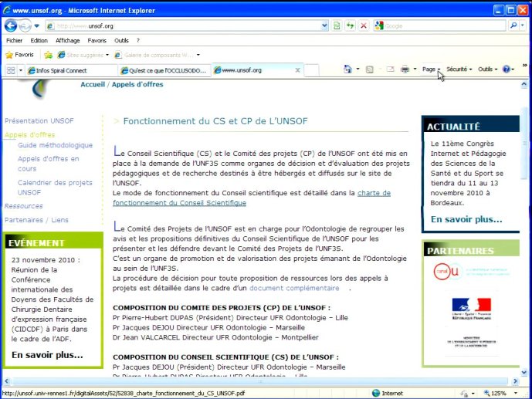Expand the address bar history dropdown
The image size is (532, 399).
pyautogui.click(x=325, y=25)
